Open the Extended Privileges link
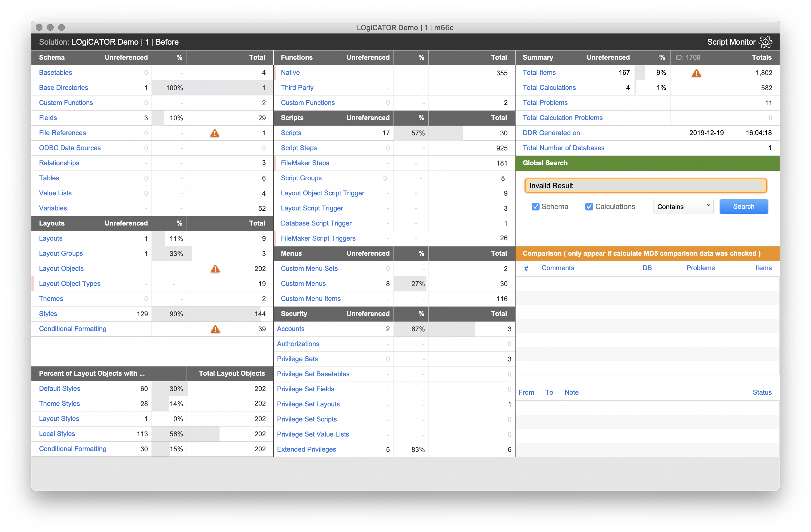Viewport: 811px width, 532px height. click(x=307, y=449)
